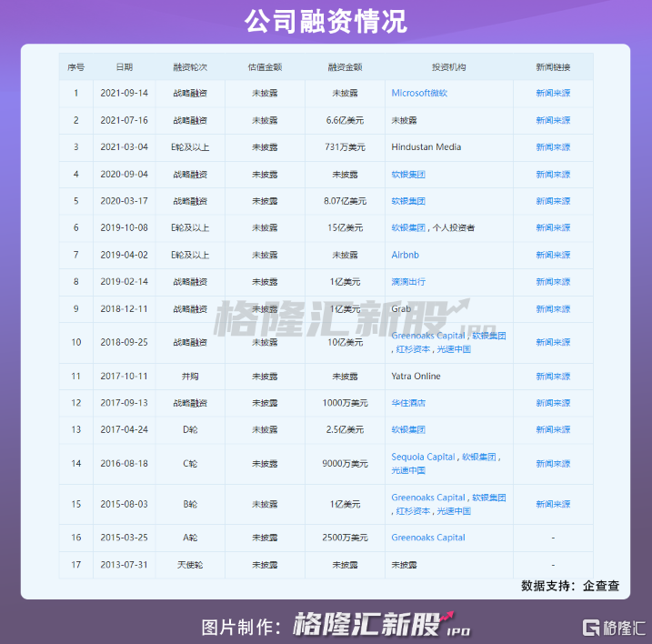Select the 2.5亿美元 amount cell
Image resolution: width=652 pixels, height=644 pixels.
[x=345, y=429]
